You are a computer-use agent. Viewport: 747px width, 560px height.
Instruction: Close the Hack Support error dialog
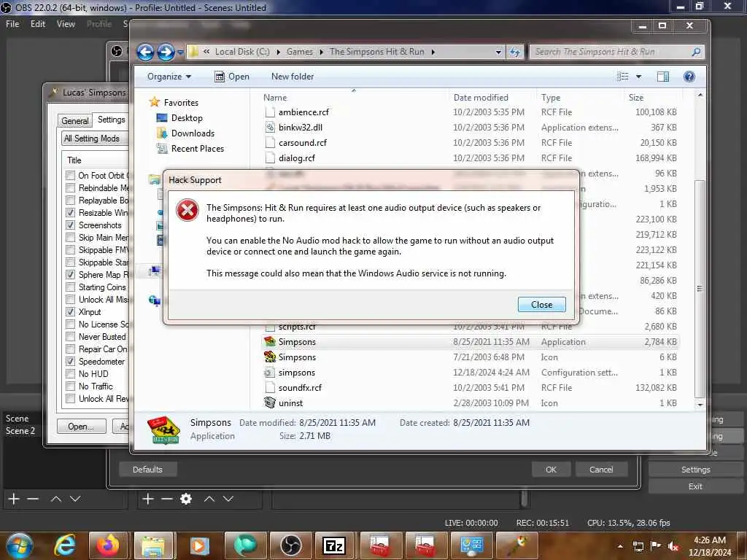point(542,304)
